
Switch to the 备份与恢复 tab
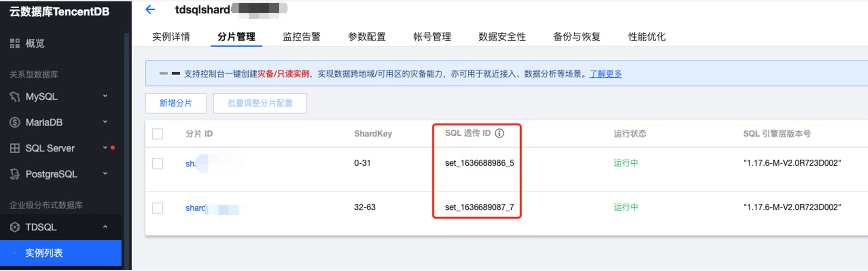[x=577, y=36]
